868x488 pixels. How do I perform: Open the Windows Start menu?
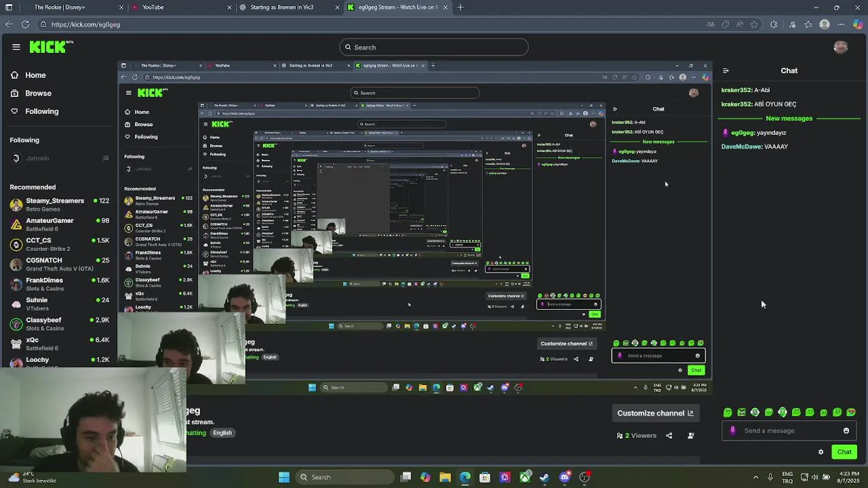coord(284,477)
